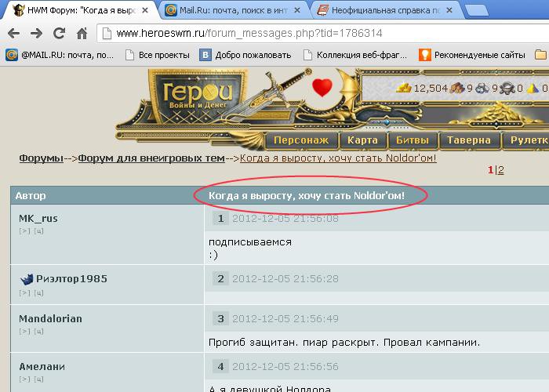Click post number 4 link

[220, 367]
